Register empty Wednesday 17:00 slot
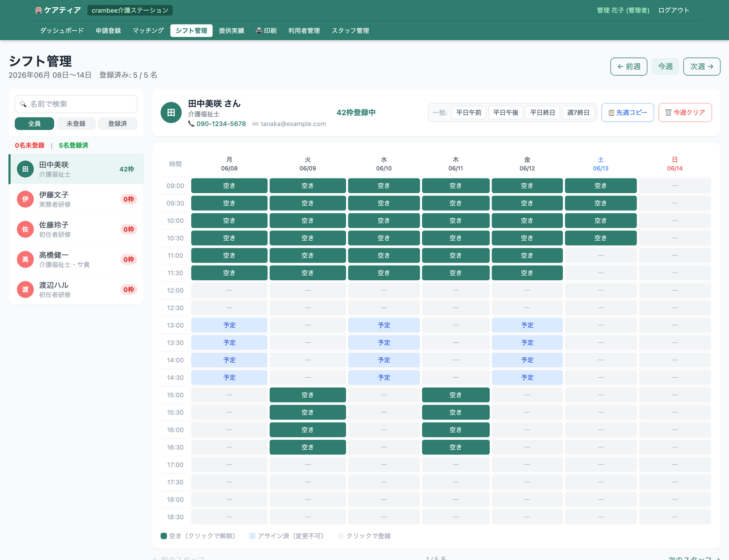 tap(384, 465)
